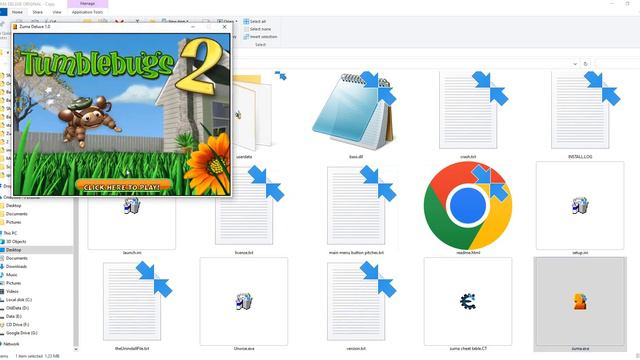Screen dimensions: 640x360
Task: Select the version.txt file icon
Action: coord(356,302)
